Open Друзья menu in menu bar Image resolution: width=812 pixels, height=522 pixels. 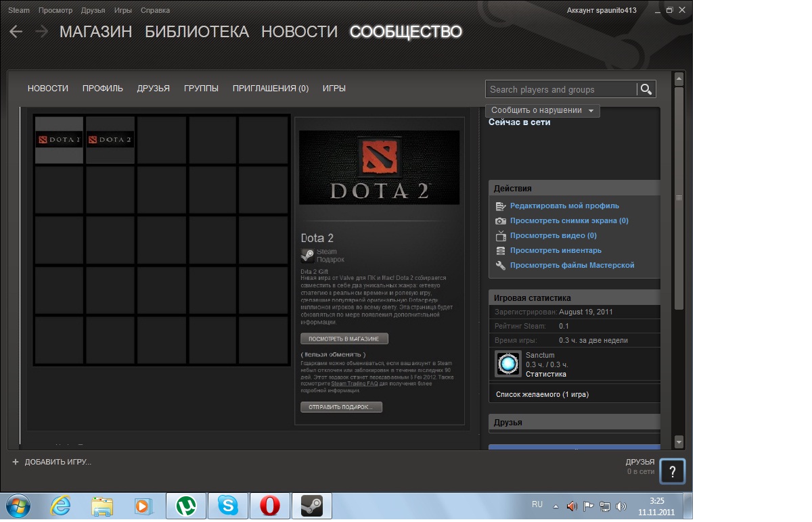(x=93, y=10)
